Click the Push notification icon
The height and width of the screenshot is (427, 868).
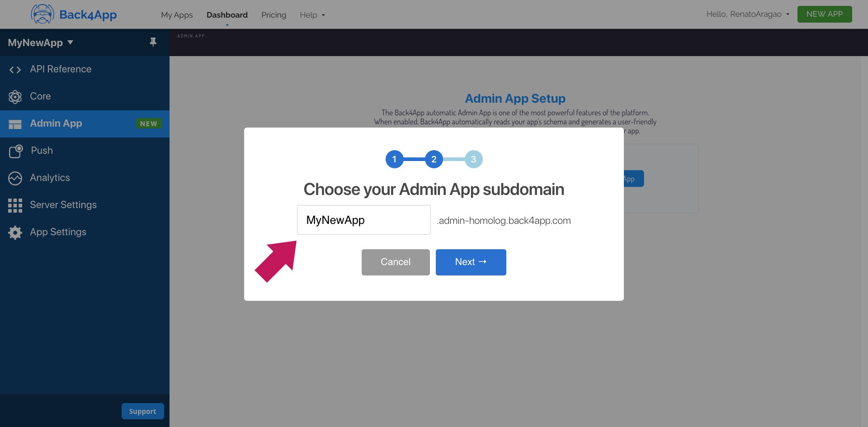16,151
